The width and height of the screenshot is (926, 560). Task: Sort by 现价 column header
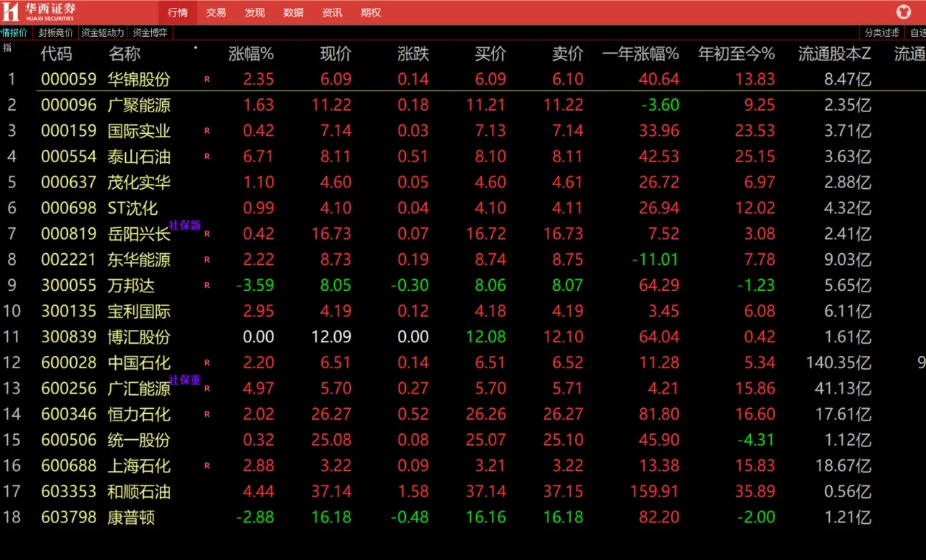tap(336, 54)
